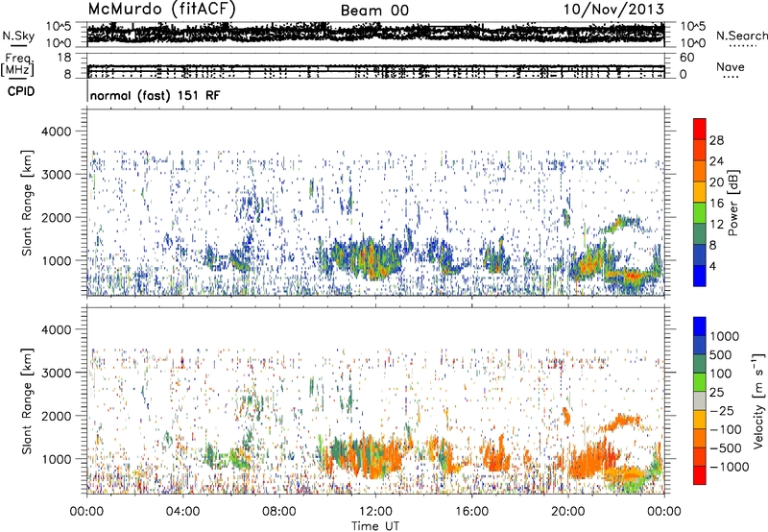Click the 'CPID' label

pyautogui.click(x=21, y=91)
